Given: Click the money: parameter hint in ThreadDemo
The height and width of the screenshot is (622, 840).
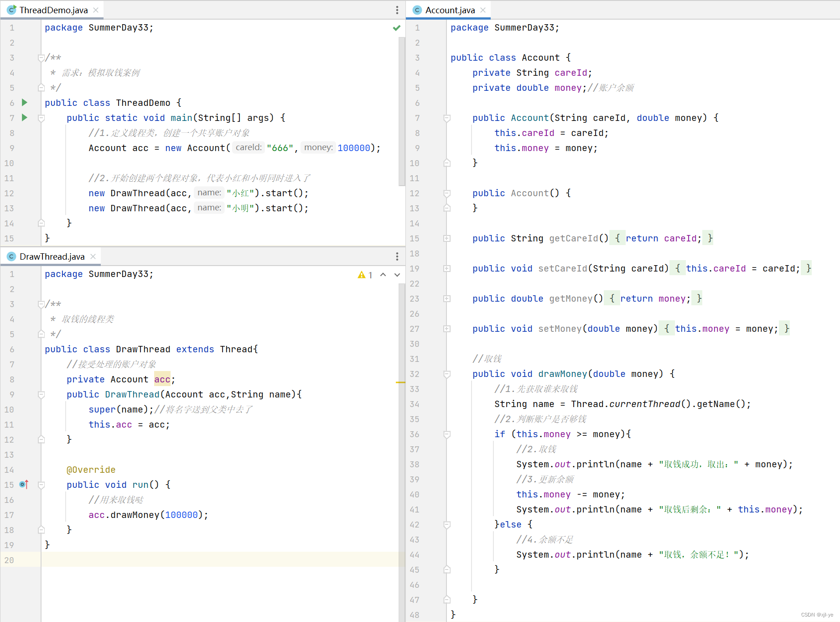Looking at the screenshot, I should point(318,147).
